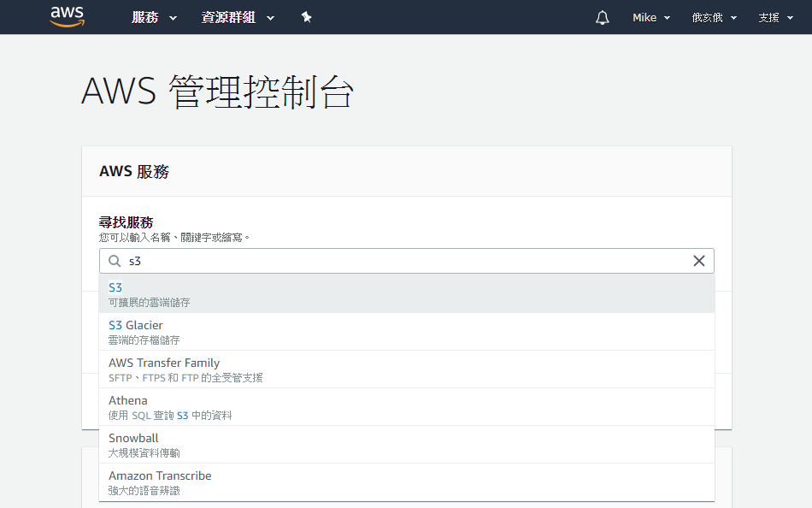Image resolution: width=812 pixels, height=508 pixels.
Task: Click the AWS logo home icon
Action: (x=68, y=17)
